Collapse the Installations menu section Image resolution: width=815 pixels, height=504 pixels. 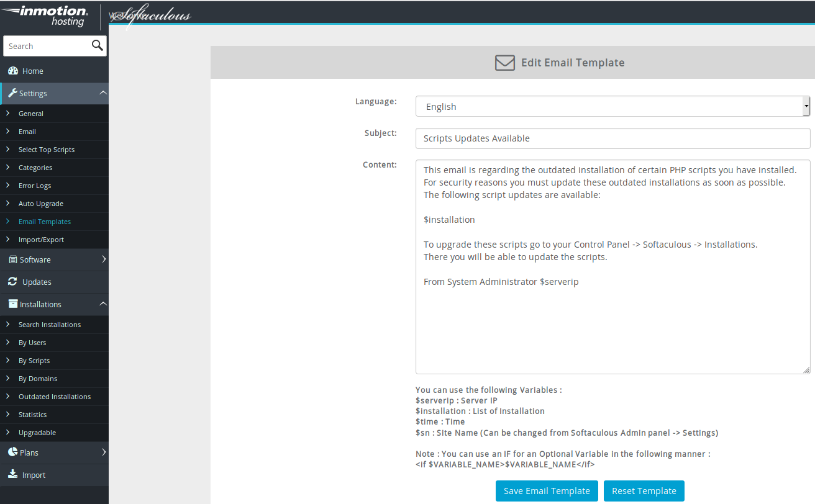(103, 304)
